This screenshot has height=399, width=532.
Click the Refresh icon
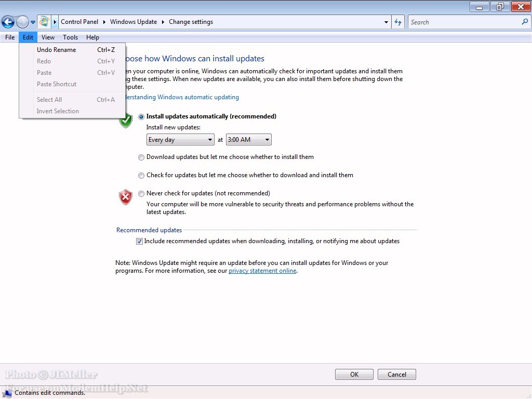(x=397, y=22)
